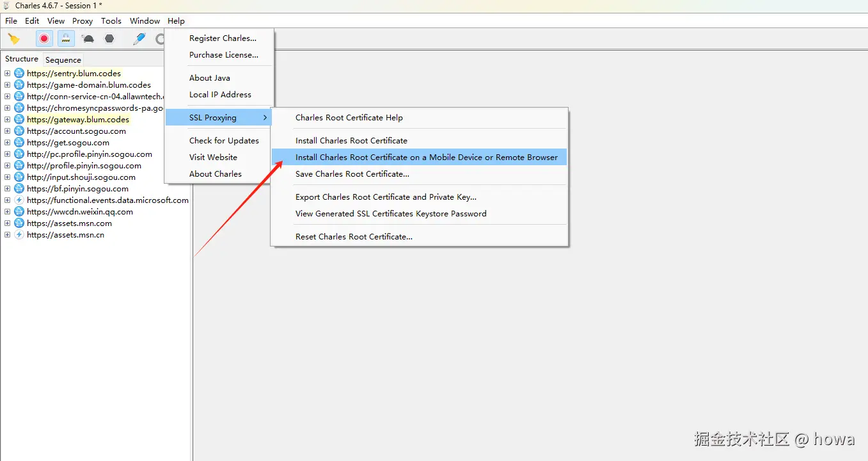This screenshot has width=868, height=461.
Task: Click lightning icon of functional.events.data.microsoft.com
Action: [19, 200]
